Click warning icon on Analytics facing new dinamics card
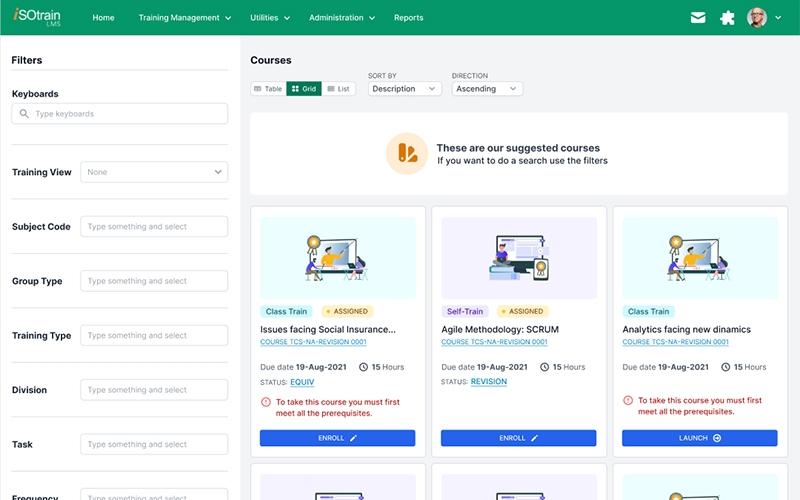The height and width of the screenshot is (500, 800). 628,401
